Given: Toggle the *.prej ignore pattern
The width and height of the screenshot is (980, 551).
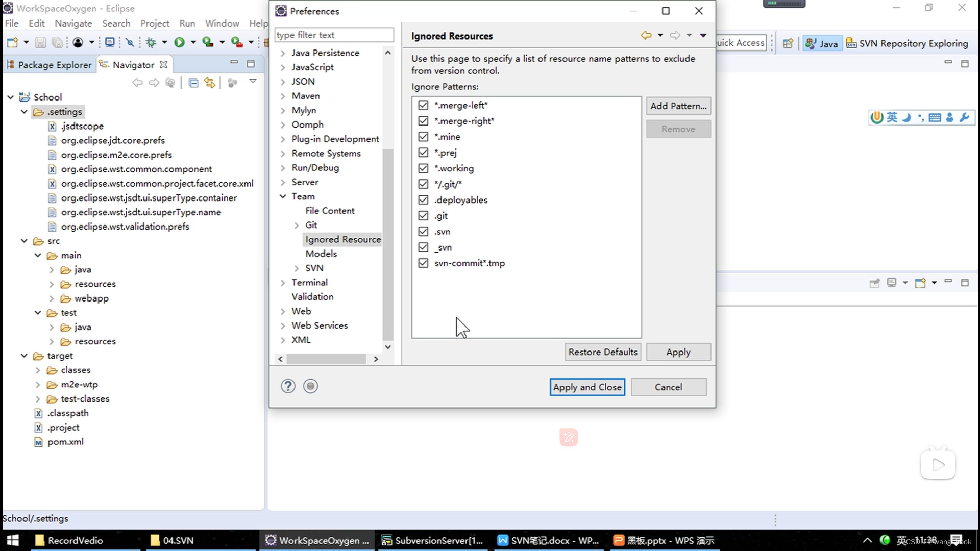Looking at the screenshot, I should 423,153.
